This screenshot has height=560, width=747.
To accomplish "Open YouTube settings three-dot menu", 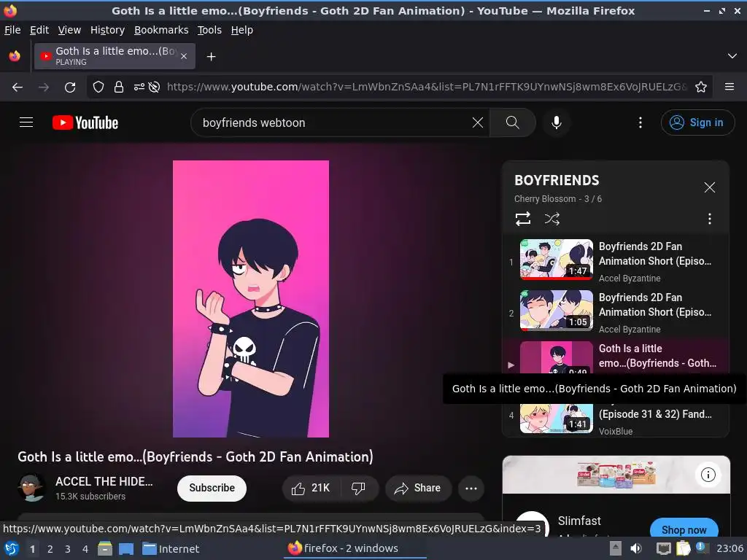I will click(x=640, y=122).
